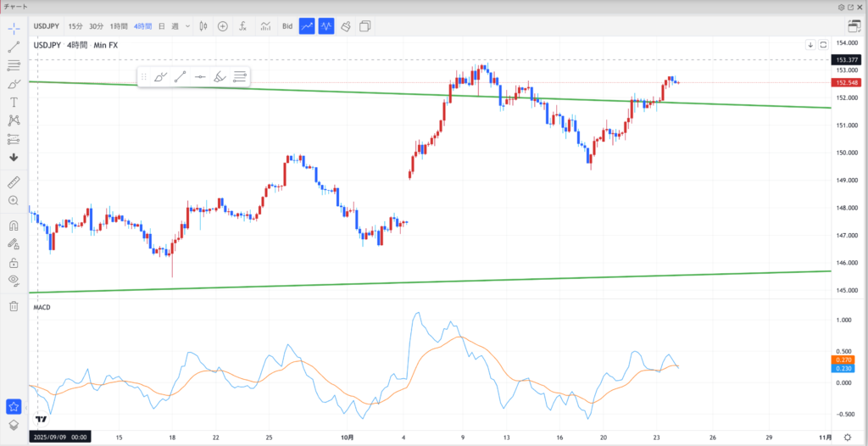Open the fx indicators menu
Screen dimensions: 868x446
[x=242, y=26]
